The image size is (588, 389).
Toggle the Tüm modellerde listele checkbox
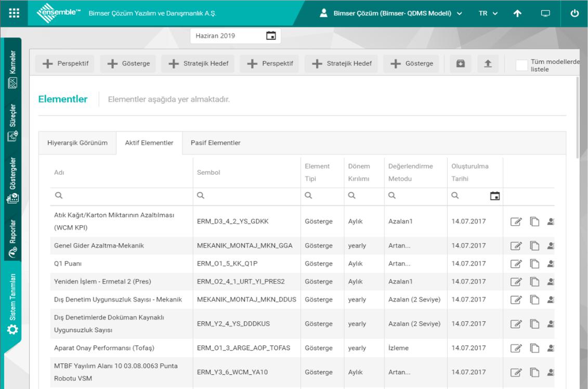click(521, 64)
